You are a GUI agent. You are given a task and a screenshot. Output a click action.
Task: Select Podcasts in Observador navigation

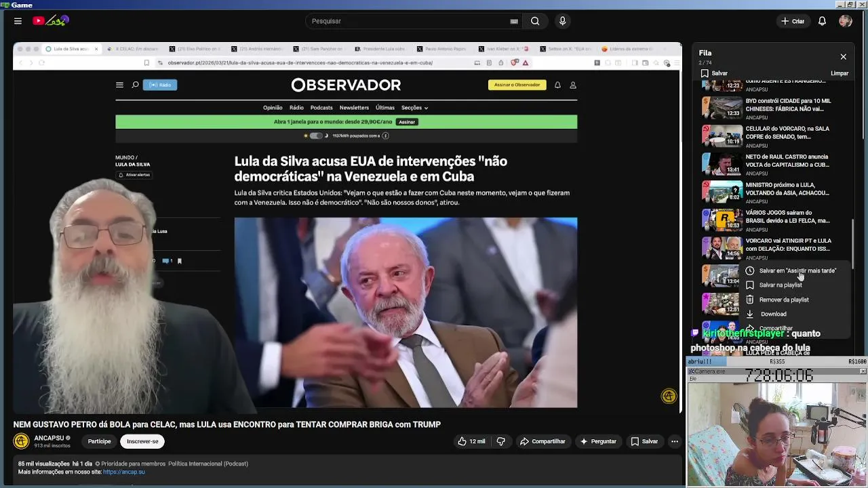[x=321, y=108]
